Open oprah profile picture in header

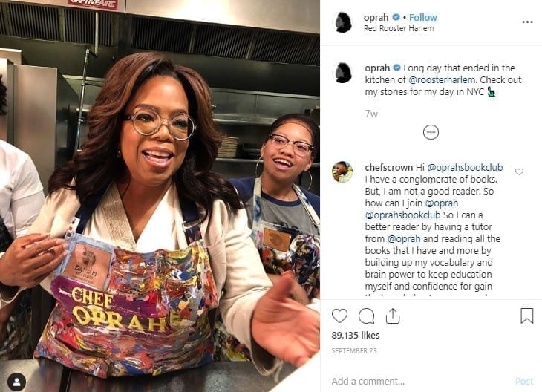343,22
